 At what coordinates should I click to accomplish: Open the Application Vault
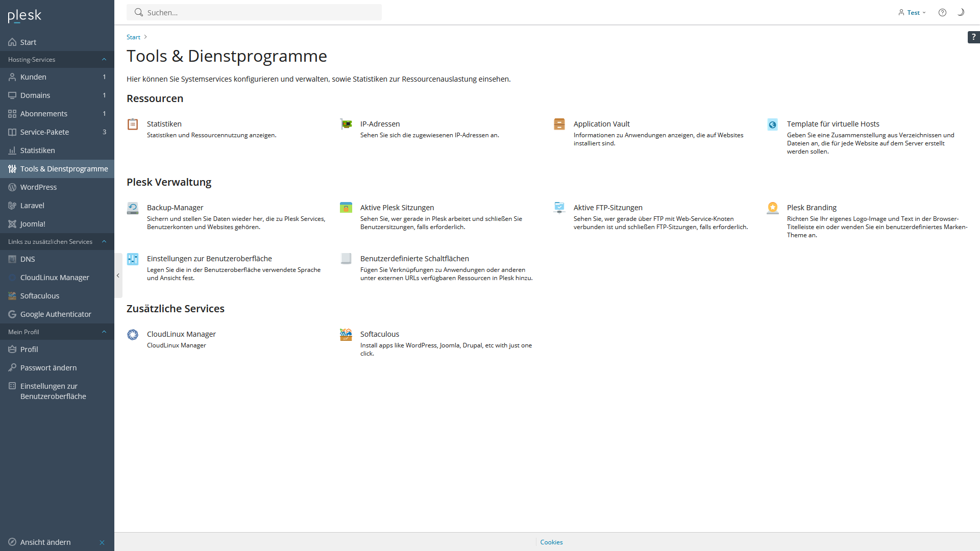click(x=601, y=123)
